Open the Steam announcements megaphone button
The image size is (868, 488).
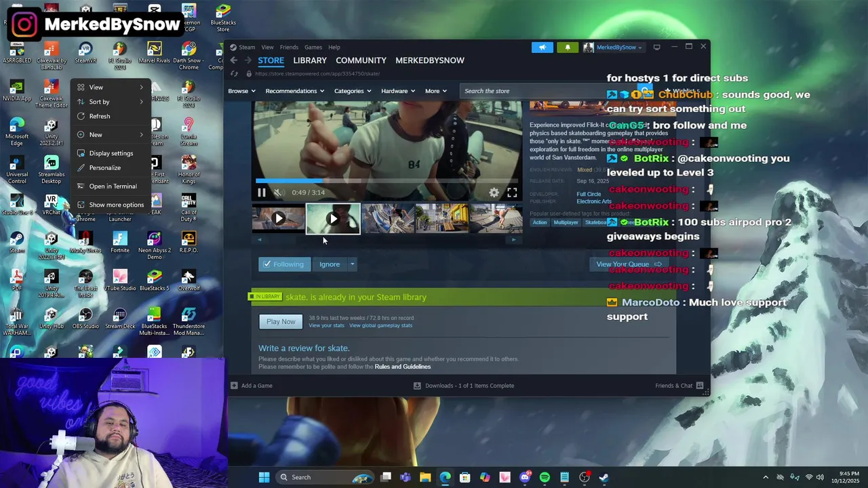(542, 47)
